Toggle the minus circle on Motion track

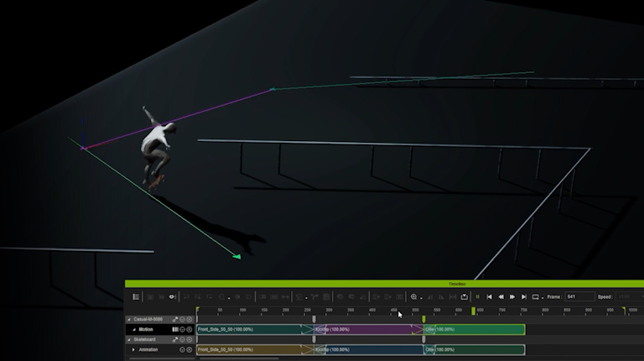182,329
